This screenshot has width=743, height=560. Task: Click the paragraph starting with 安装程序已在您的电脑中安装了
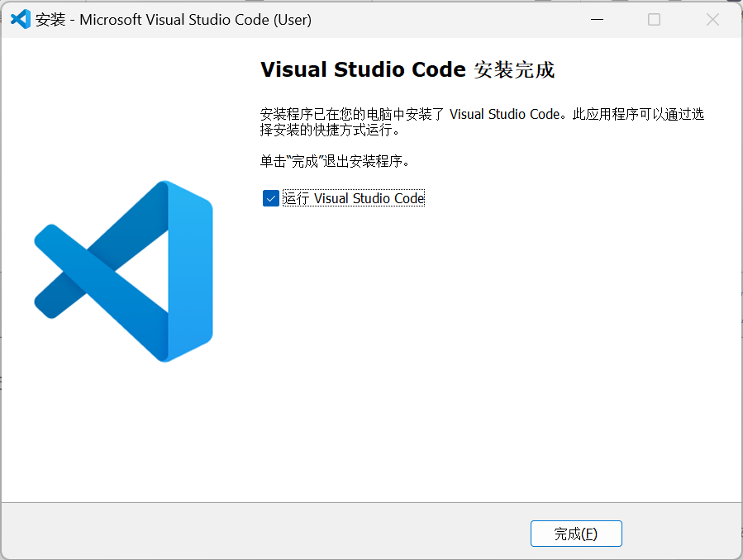482,121
